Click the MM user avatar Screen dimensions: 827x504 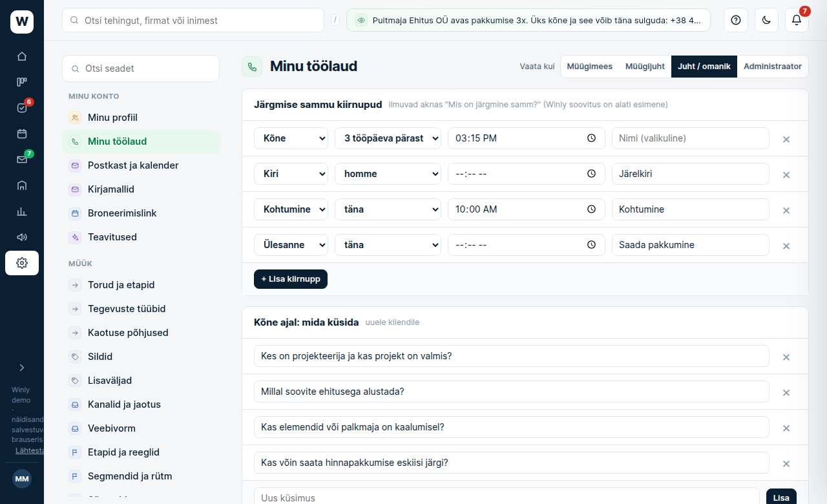pyautogui.click(x=22, y=479)
